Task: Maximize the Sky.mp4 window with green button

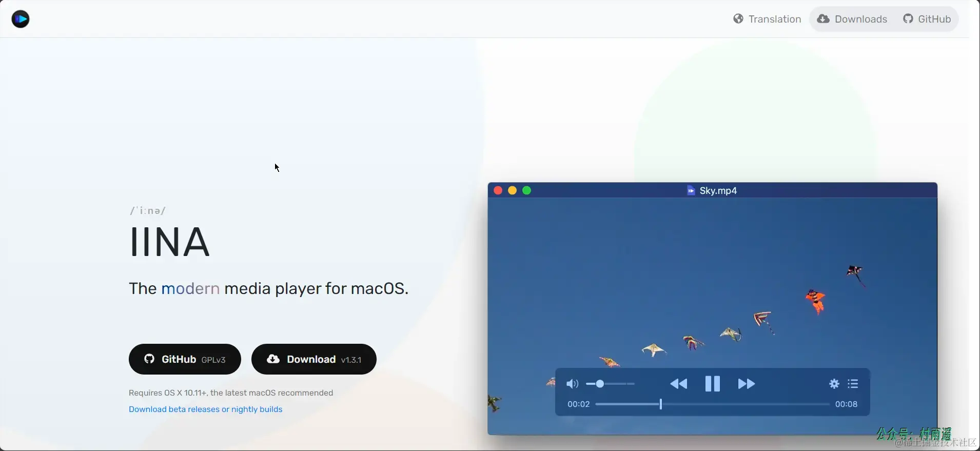Action: (x=526, y=190)
